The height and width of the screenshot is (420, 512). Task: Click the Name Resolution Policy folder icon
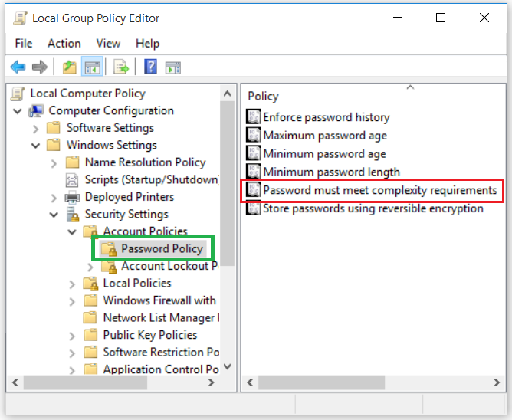[x=72, y=162]
